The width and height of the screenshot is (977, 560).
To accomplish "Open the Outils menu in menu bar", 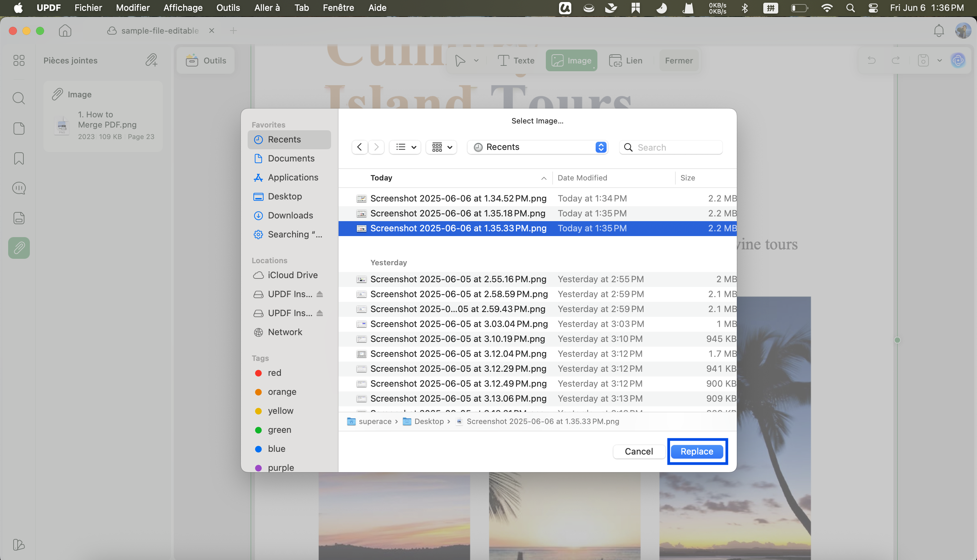I will [x=228, y=8].
